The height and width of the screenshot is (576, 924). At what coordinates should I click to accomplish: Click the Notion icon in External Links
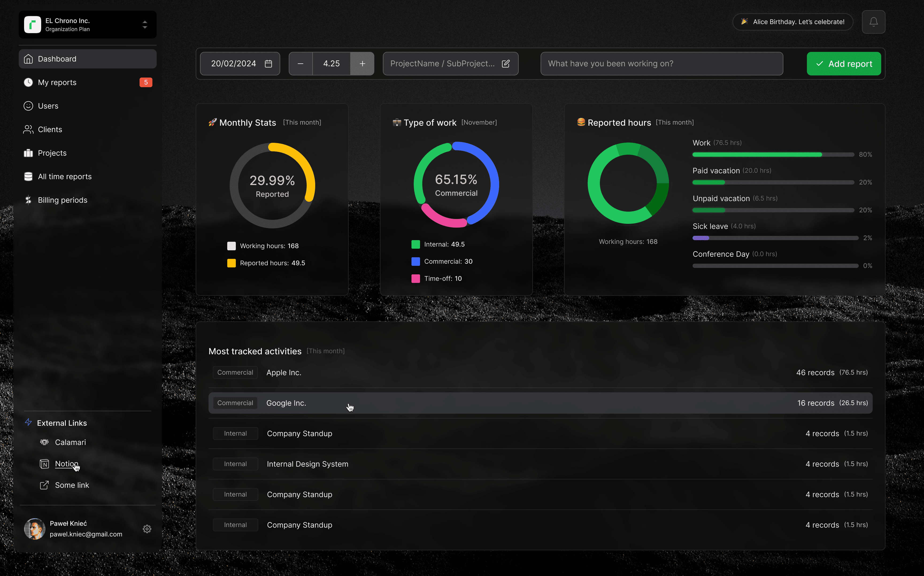coord(45,464)
